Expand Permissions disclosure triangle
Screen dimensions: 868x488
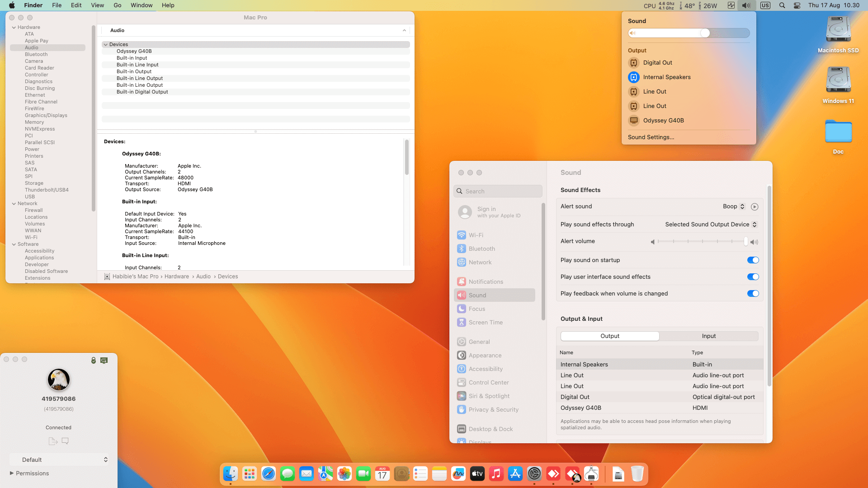point(12,473)
